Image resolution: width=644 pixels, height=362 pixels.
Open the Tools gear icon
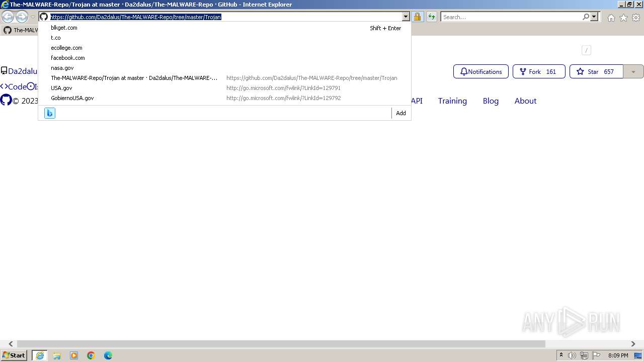click(636, 18)
